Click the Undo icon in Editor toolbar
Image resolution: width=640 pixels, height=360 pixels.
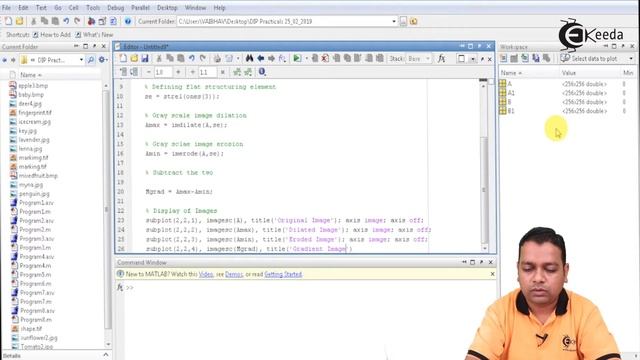pos(191,59)
